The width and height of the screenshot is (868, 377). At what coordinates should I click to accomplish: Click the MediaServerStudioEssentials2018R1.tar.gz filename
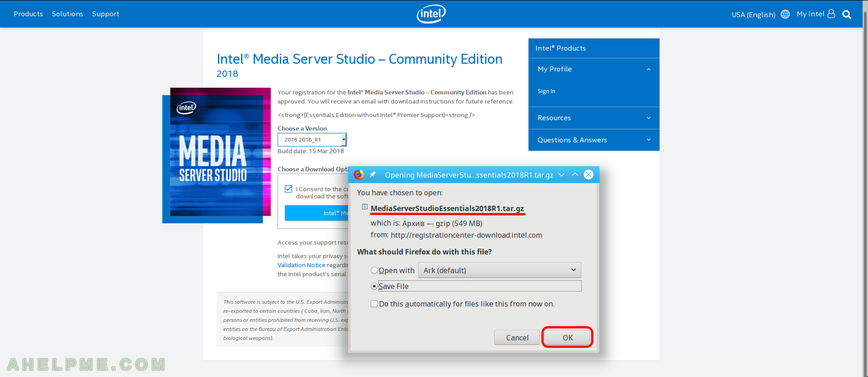[x=447, y=208]
